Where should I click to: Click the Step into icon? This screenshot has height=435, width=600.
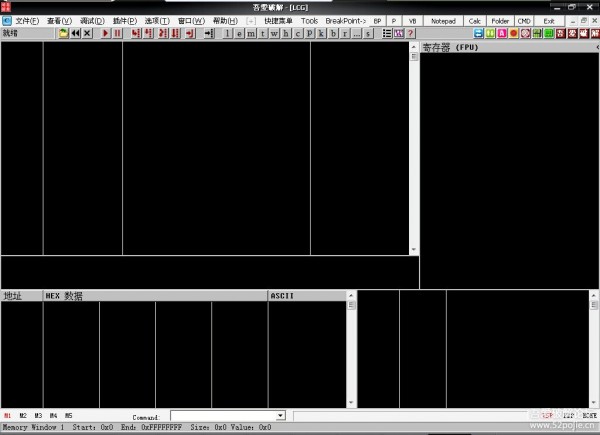(x=135, y=33)
